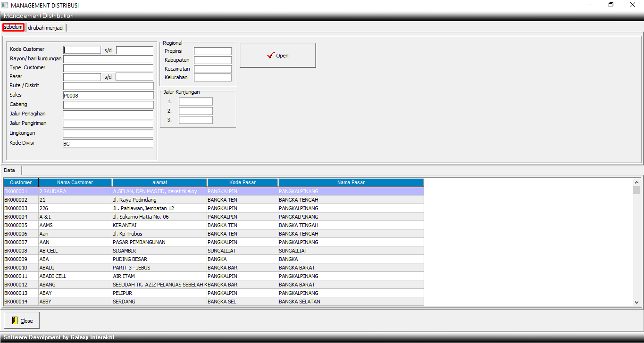Image resolution: width=644 pixels, height=343 pixels.
Task: Select the 'sebelum' tab
Action: coord(13,27)
